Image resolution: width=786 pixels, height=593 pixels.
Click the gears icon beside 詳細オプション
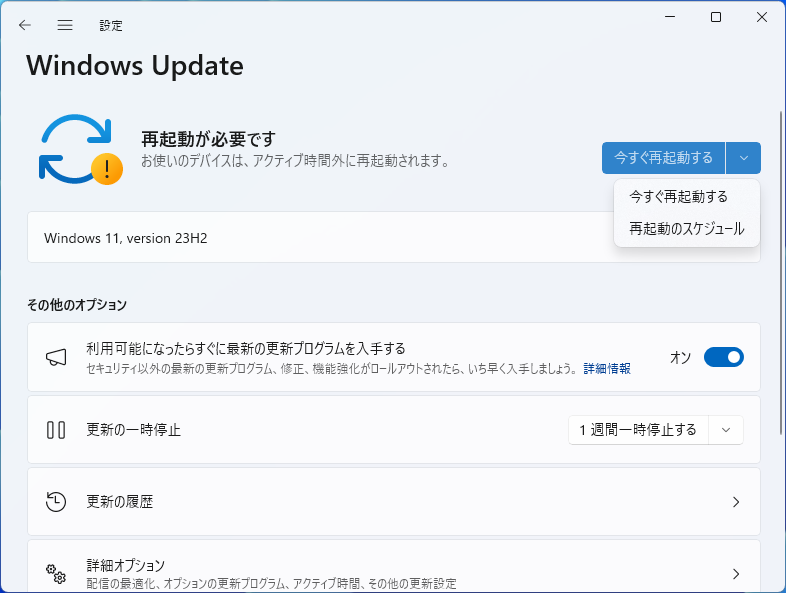(x=56, y=573)
